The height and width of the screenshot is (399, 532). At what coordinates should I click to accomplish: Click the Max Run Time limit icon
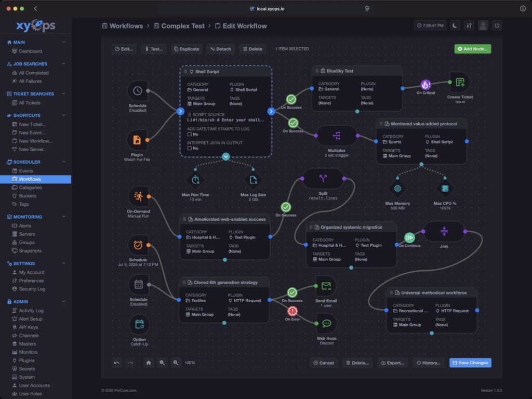point(196,180)
